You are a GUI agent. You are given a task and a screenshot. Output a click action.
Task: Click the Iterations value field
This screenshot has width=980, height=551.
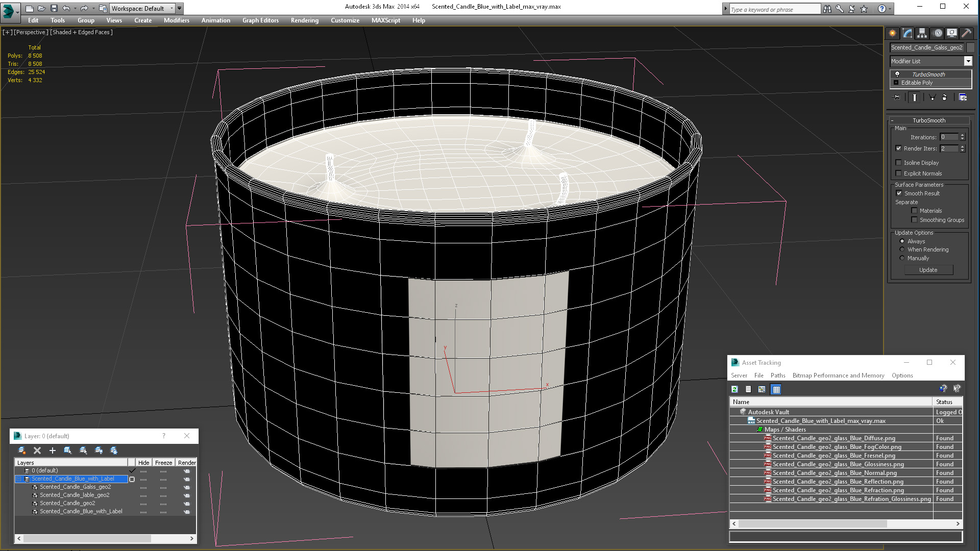click(x=949, y=137)
